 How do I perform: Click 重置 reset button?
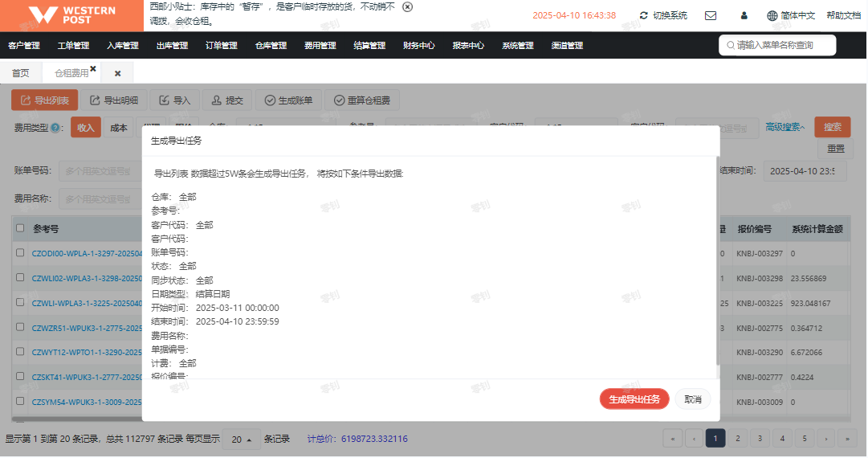click(x=835, y=149)
